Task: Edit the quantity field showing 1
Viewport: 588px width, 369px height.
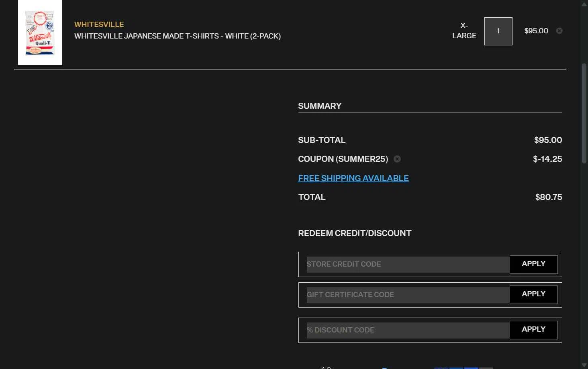Action: coord(498,31)
